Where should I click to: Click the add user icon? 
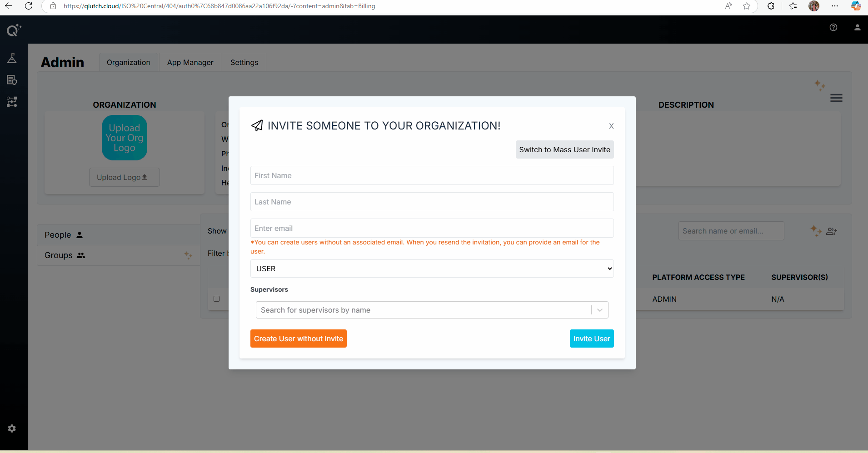pyautogui.click(x=832, y=231)
